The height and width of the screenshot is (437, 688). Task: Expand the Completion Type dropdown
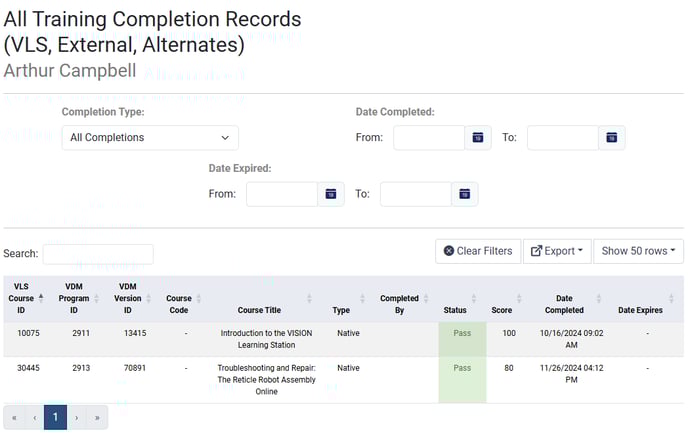[x=150, y=138]
